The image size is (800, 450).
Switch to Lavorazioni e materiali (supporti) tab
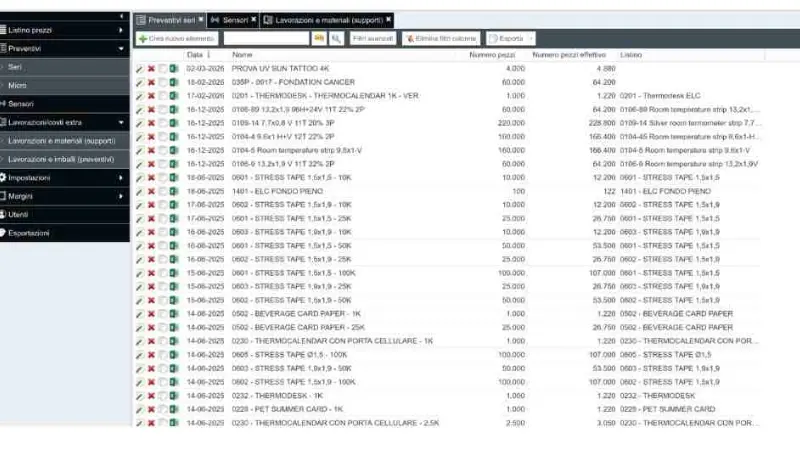pyautogui.click(x=329, y=20)
